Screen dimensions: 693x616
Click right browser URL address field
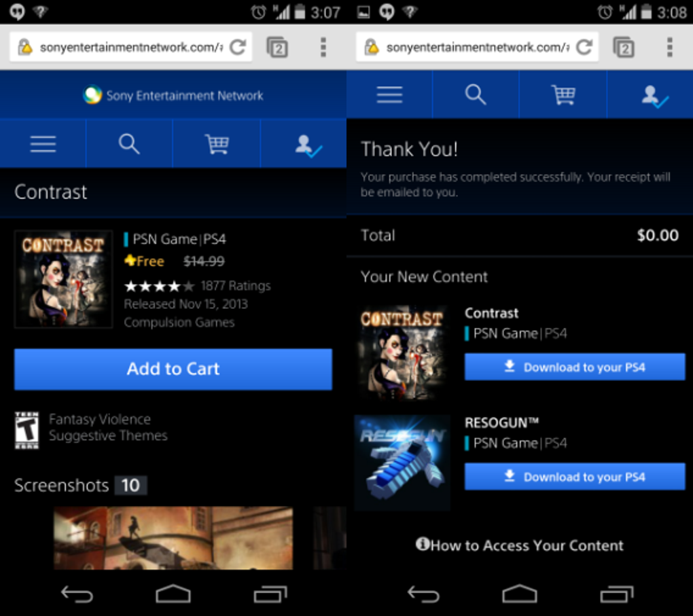click(478, 47)
